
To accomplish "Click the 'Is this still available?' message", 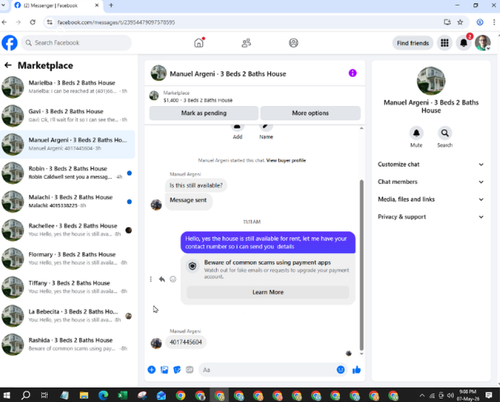I will coord(196,185).
